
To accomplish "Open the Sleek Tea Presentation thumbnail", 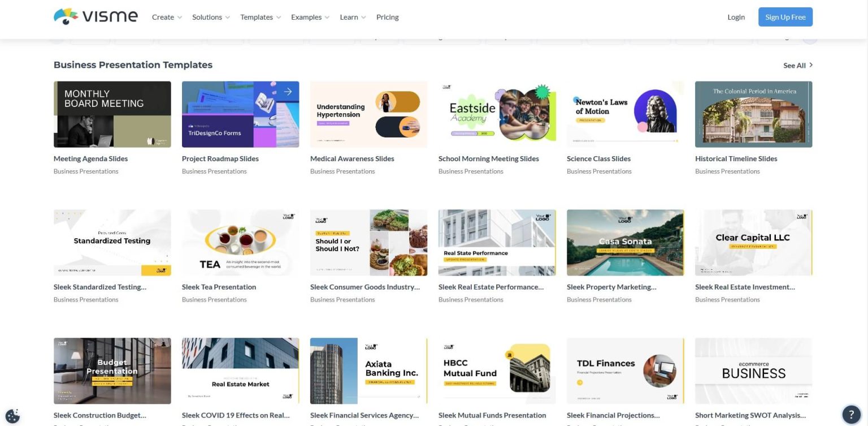I will pos(240,242).
